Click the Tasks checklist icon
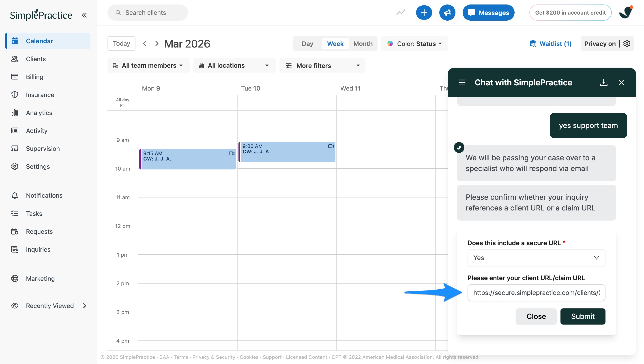Screen dimensions: 644x364 tap(15, 213)
